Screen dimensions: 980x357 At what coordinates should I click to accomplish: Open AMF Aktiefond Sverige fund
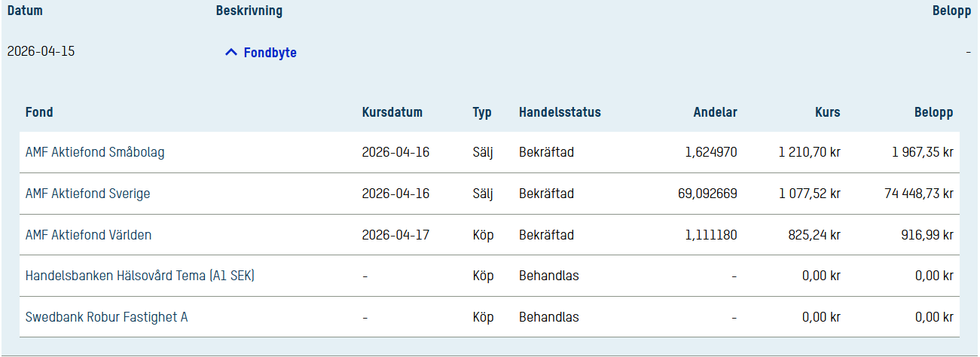click(x=87, y=194)
